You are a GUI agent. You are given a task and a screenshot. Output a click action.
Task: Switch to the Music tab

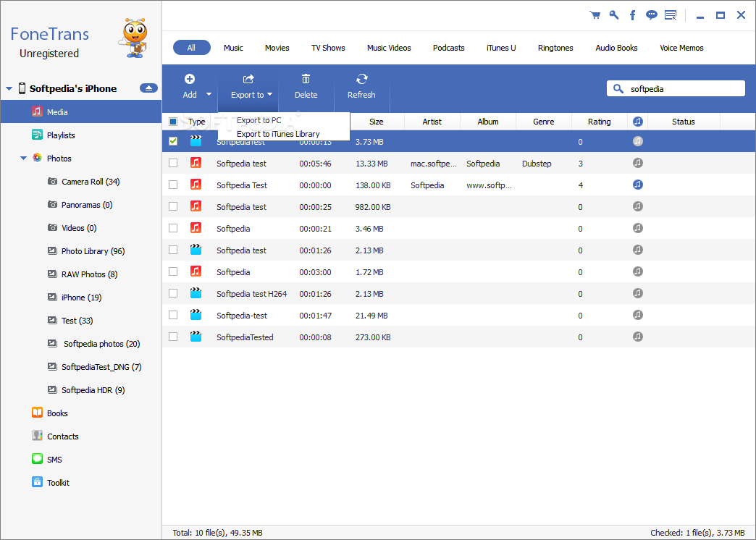(x=233, y=48)
